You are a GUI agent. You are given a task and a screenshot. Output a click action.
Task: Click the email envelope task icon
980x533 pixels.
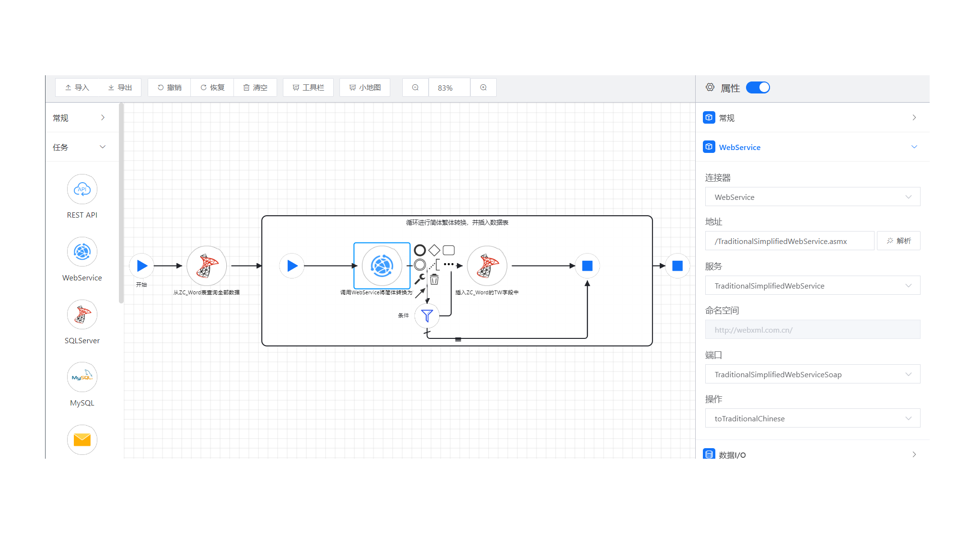pos(82,440)
